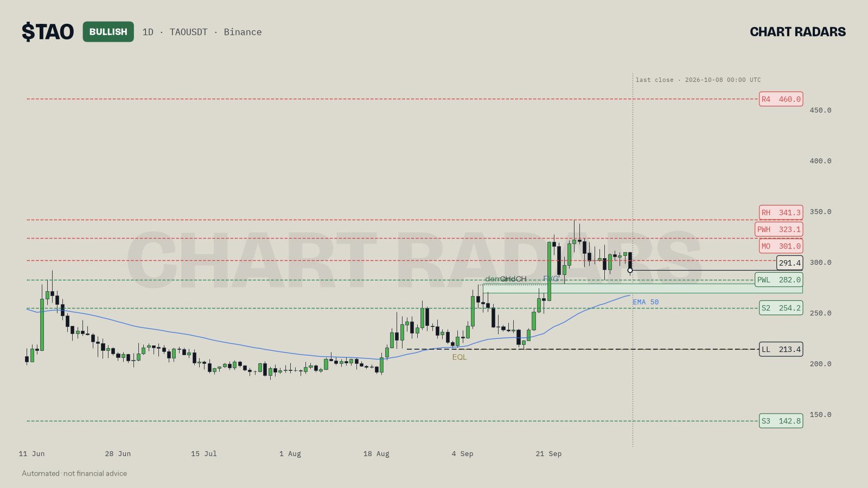
Task: Click the 200.0 price axis label
Action: pyautogui.click(x=820, y=364)
